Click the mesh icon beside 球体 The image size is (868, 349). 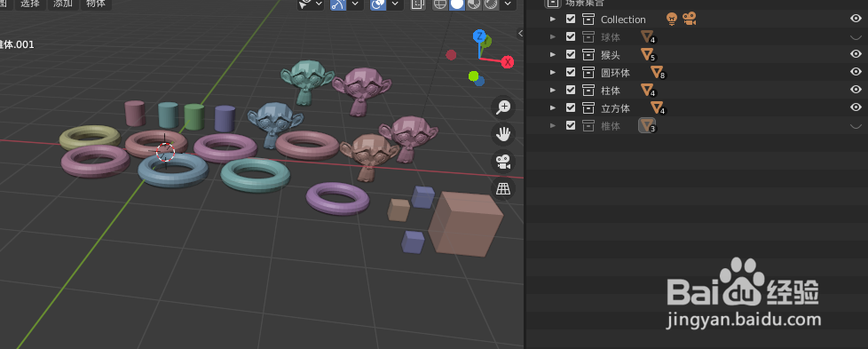coord(648,37)
